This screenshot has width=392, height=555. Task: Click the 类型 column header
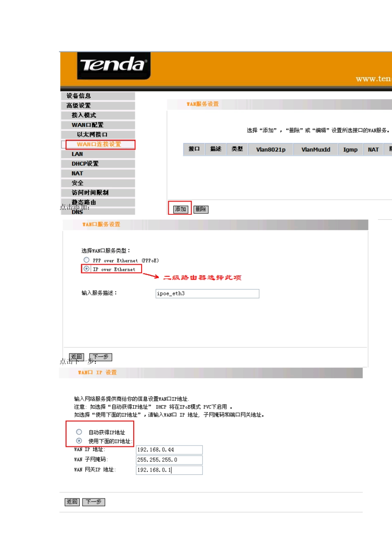click(237, 149)
